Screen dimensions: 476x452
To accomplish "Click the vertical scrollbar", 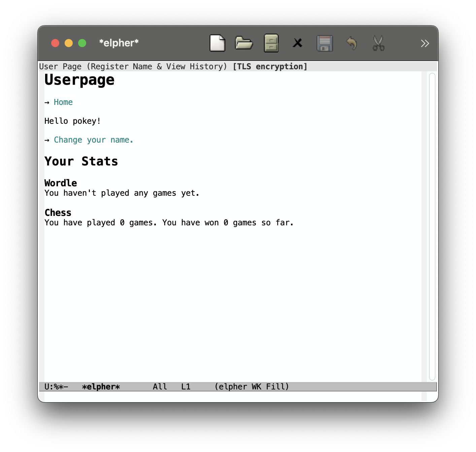I will click(432, 227).
